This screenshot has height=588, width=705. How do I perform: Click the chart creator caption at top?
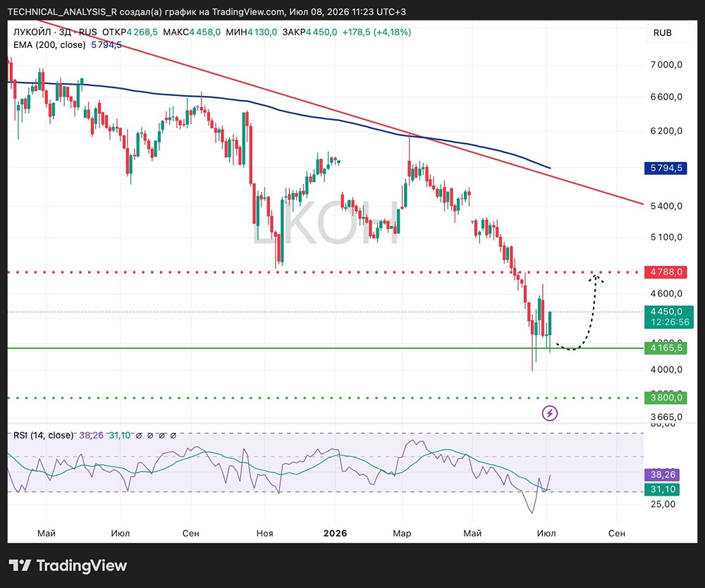207,12
